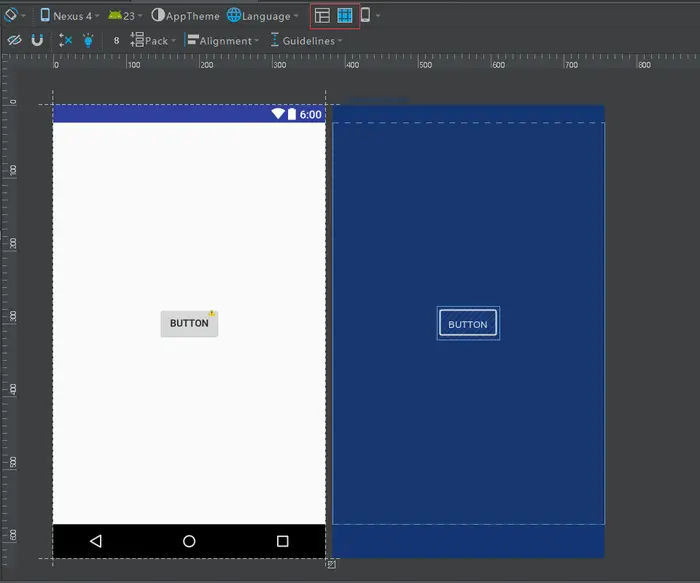Switch to the blueprint view icon

tap(345, 16)
